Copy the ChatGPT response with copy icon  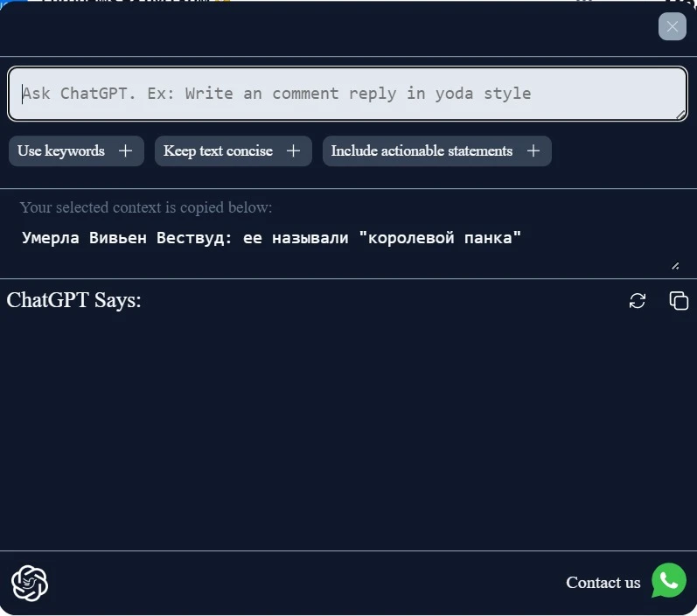point(679,301)
